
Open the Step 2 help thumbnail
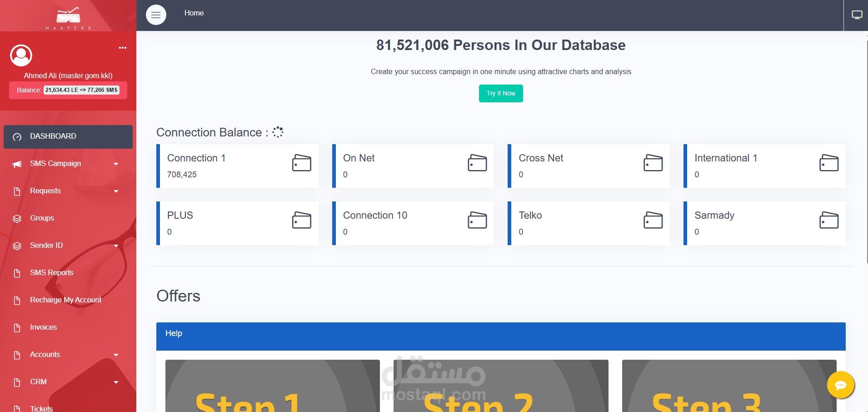click(x=501, y=386)
